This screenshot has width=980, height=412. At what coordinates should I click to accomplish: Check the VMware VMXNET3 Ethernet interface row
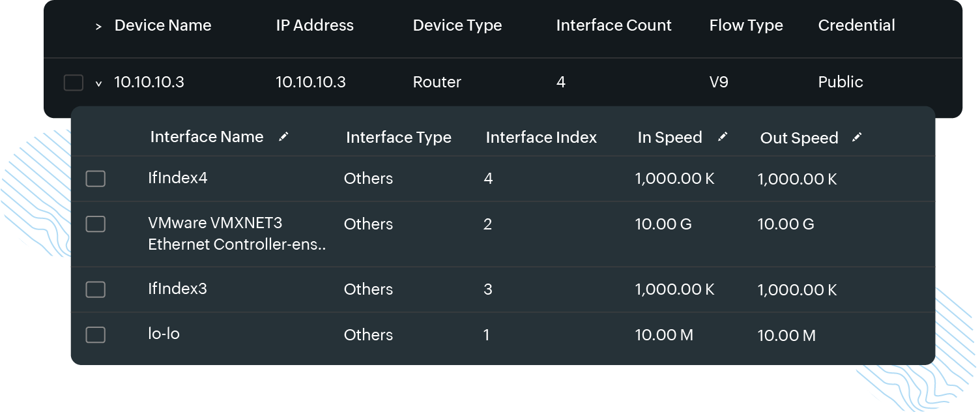coord(95,224)
